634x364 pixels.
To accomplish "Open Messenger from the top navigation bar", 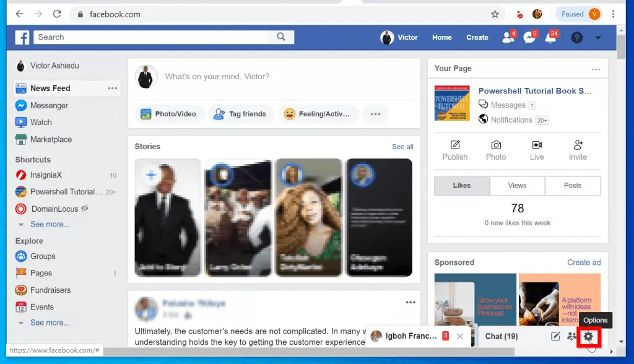I will [530, 37].
